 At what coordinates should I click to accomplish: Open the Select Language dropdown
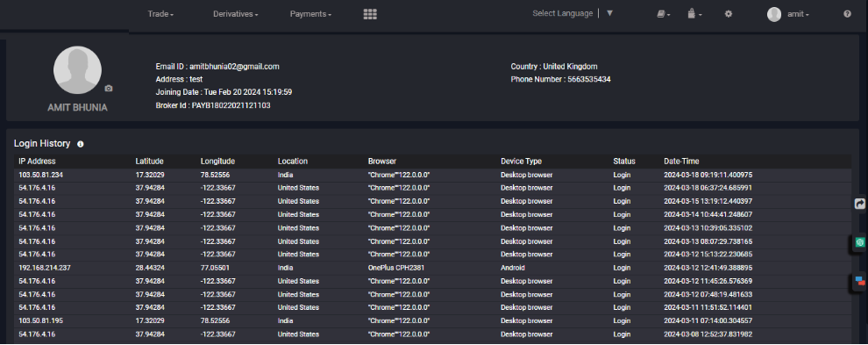(573, 13)
